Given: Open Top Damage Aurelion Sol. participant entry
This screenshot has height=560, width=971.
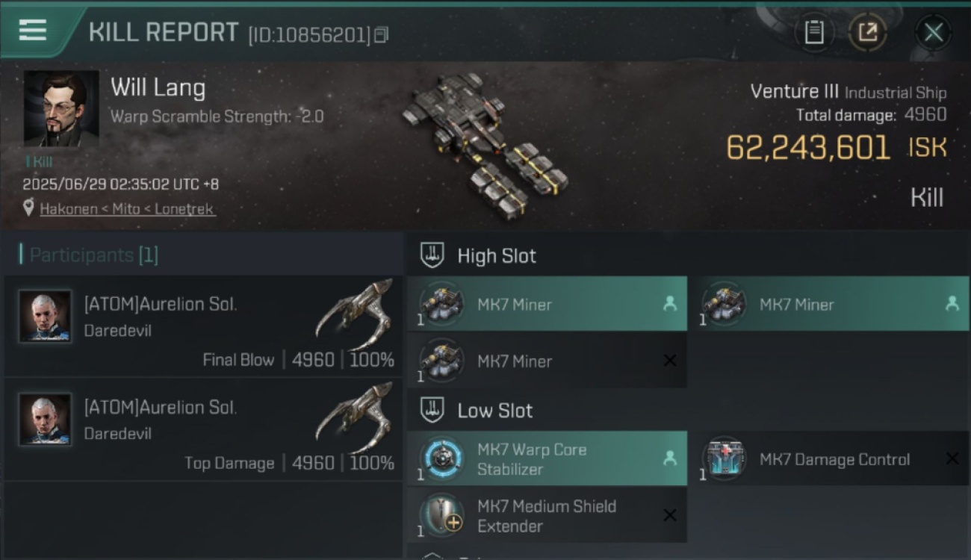Looking at the screenshot, I should click(203, 429).
